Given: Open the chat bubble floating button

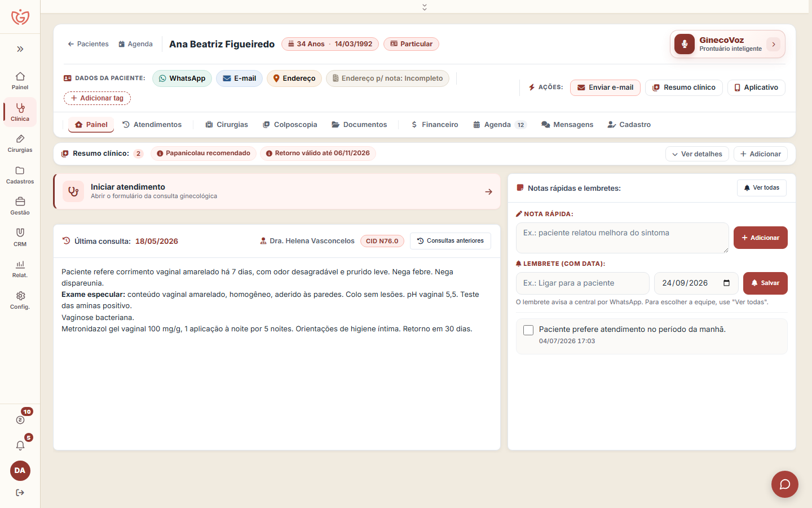Looking at the screenshot, I should pyautogui.click(x=785, y=484).
